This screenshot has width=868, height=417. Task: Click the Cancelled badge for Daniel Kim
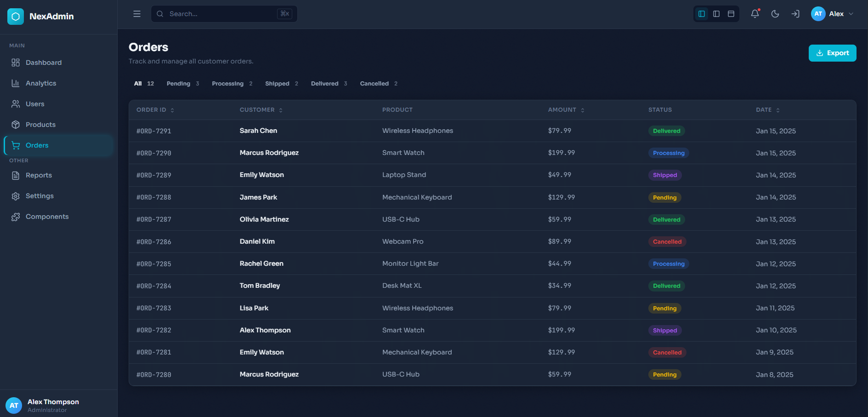pyautogui.click(x=667, y=242)
